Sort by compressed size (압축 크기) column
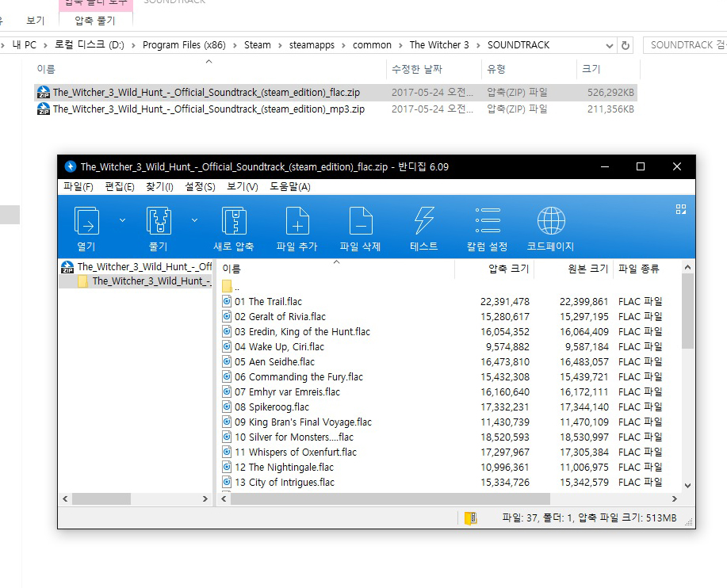The width and height of the screenshot is (727, 588). tap(494, 269)
